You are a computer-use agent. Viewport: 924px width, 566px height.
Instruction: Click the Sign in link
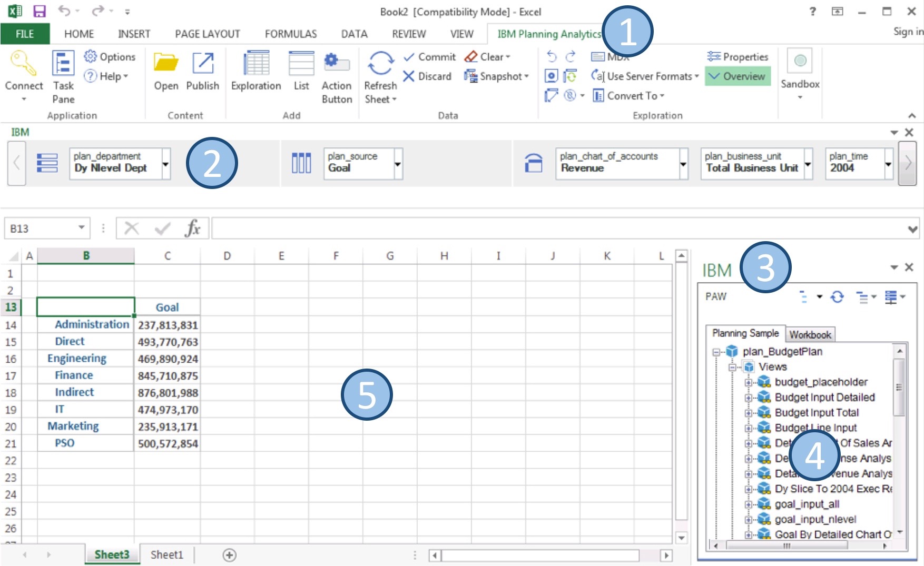(x=908, y=32)
